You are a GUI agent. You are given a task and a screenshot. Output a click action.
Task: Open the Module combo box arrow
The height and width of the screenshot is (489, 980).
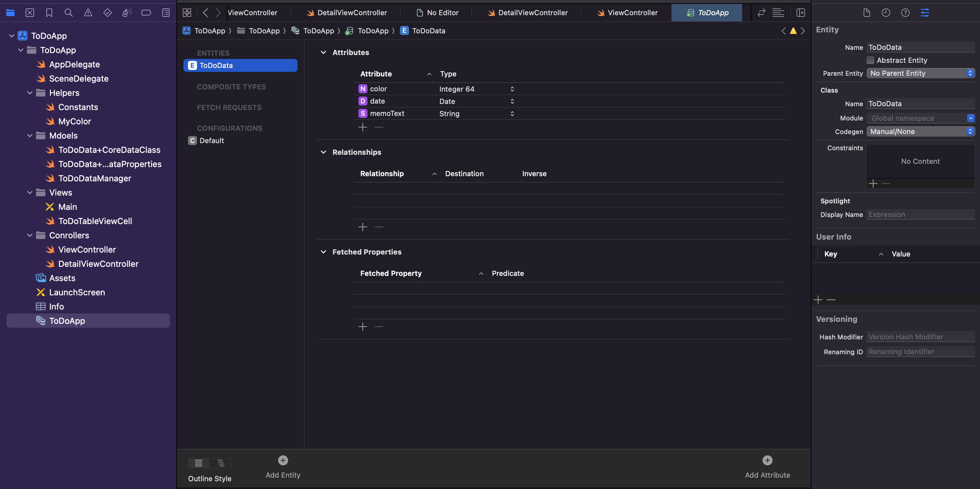pos(971,118)
